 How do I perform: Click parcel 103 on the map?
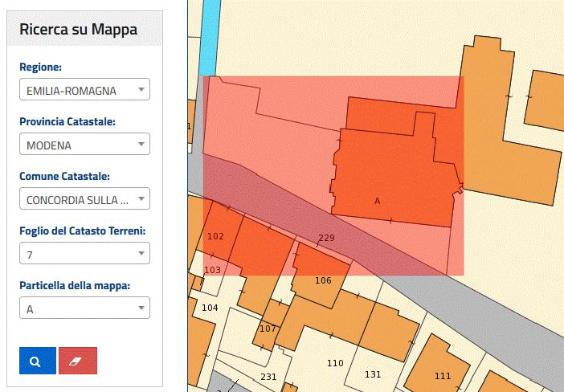tap(212, 270)
